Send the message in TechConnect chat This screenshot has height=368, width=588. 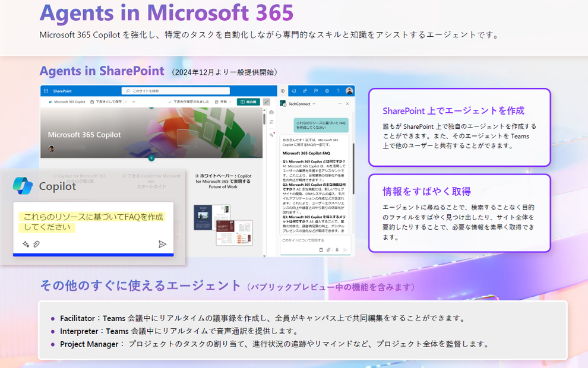(x=345, y=250)
